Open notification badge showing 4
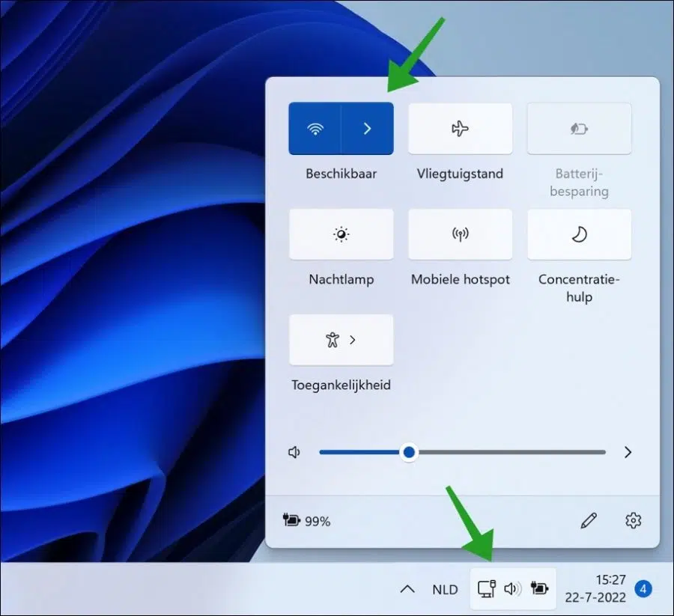674x616 pixels. point(643,589)
